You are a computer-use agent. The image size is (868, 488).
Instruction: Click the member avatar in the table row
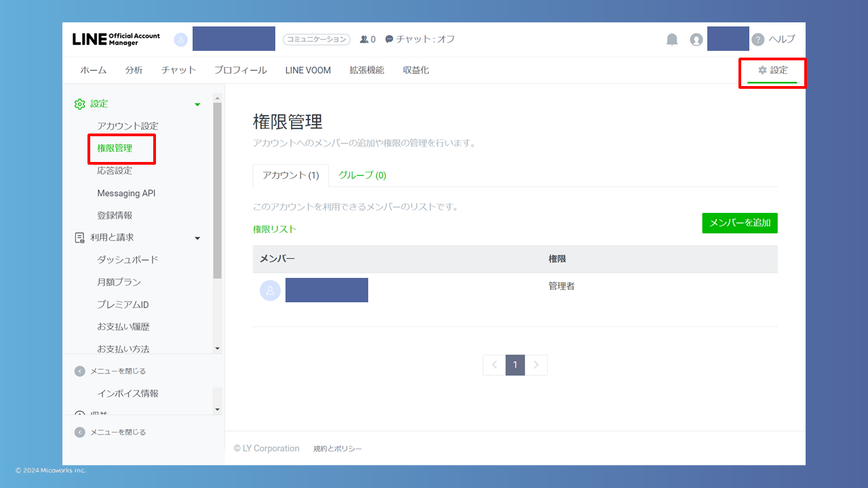tap(270, 290)
